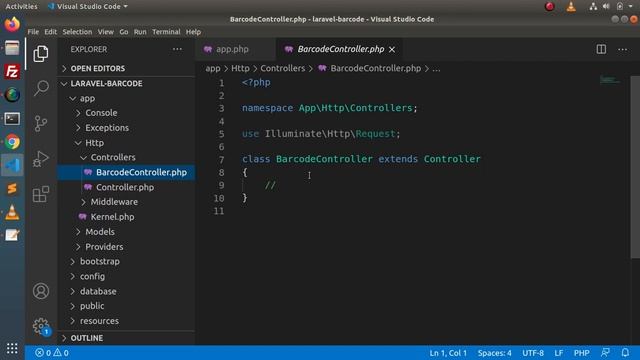This screenshot has width=640, height=360.
Task: Open the Terminal menu
Action: (x=166, y=32)
